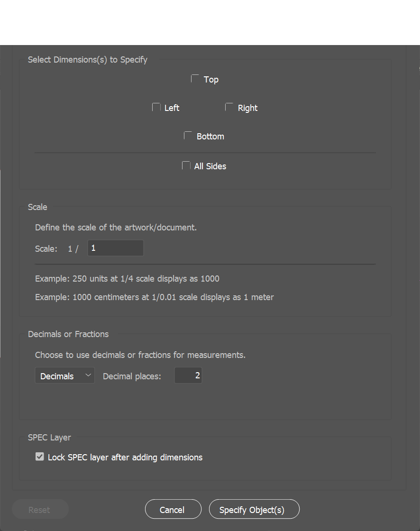This screenshot has height=531, width=420.
Task: Select the Decimal places input box
Action: tap(188, 375)
